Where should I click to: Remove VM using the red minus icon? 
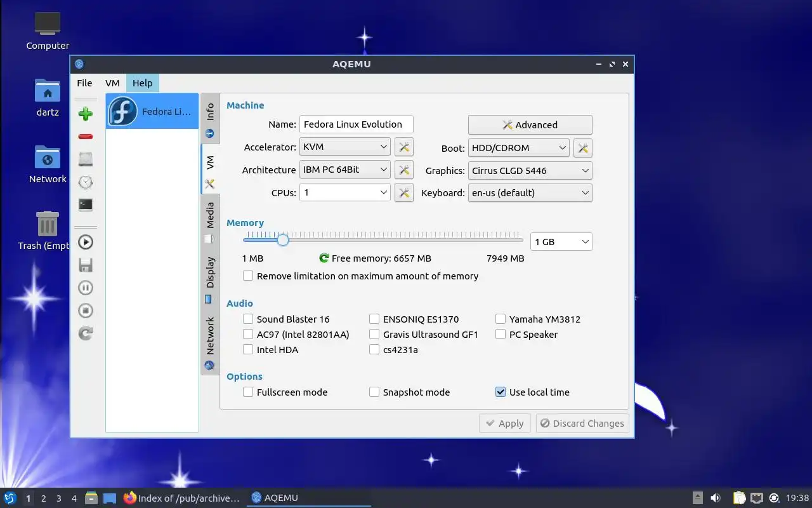coord(86,137)
